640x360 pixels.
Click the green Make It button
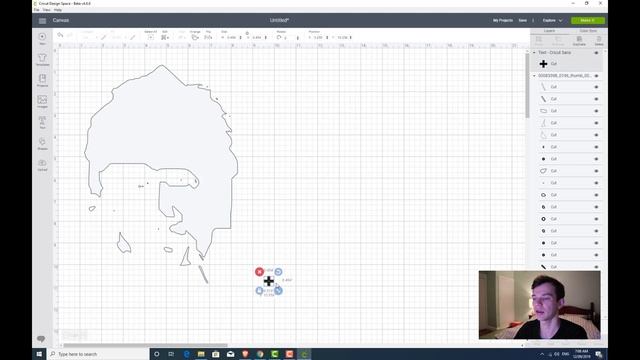click(588, 20)
